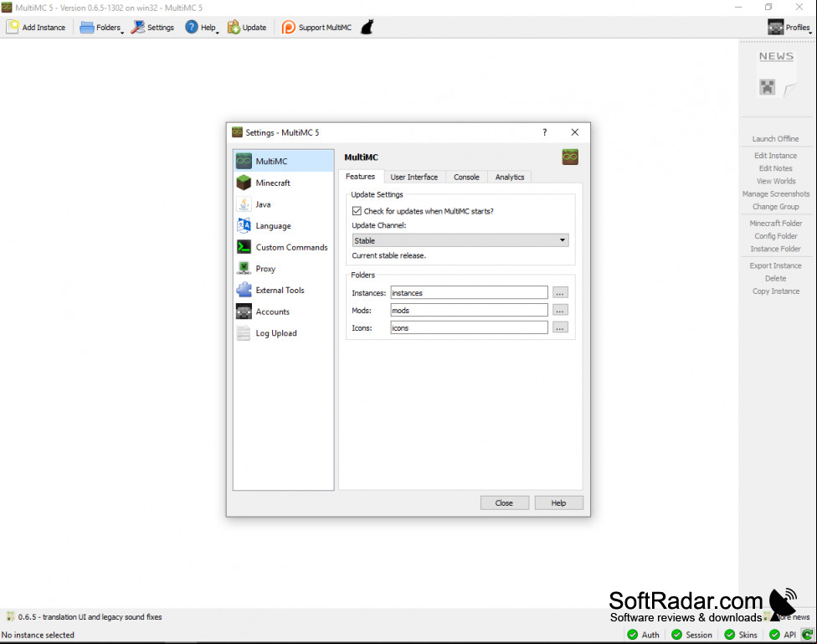
Task: Click Edit Notes in the side panel
Action: (775, 168)
